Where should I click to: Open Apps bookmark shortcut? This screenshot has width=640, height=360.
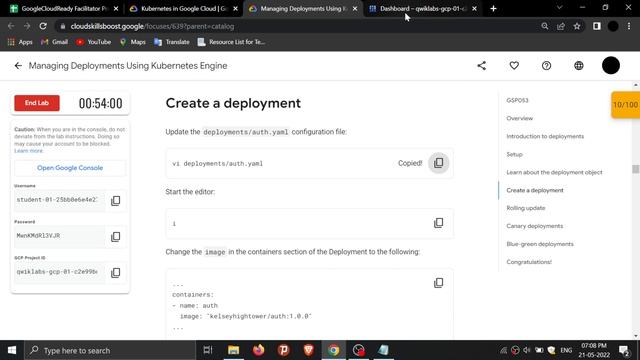pyautogui.click(x=20, y=42)
